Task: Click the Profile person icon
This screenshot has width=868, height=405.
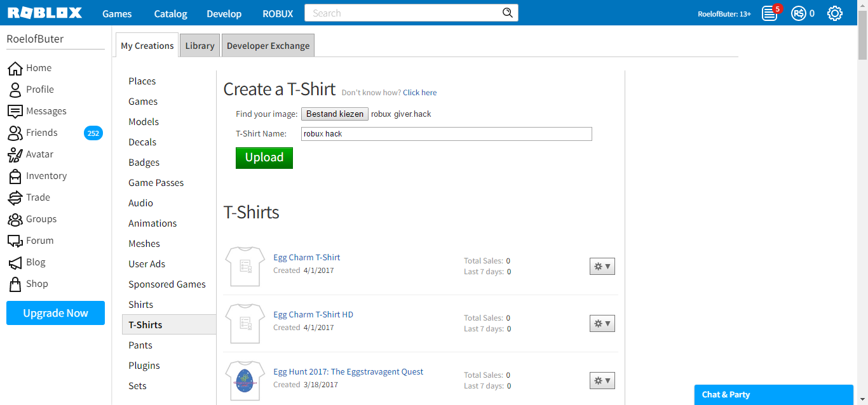Action: coord(15,90)
